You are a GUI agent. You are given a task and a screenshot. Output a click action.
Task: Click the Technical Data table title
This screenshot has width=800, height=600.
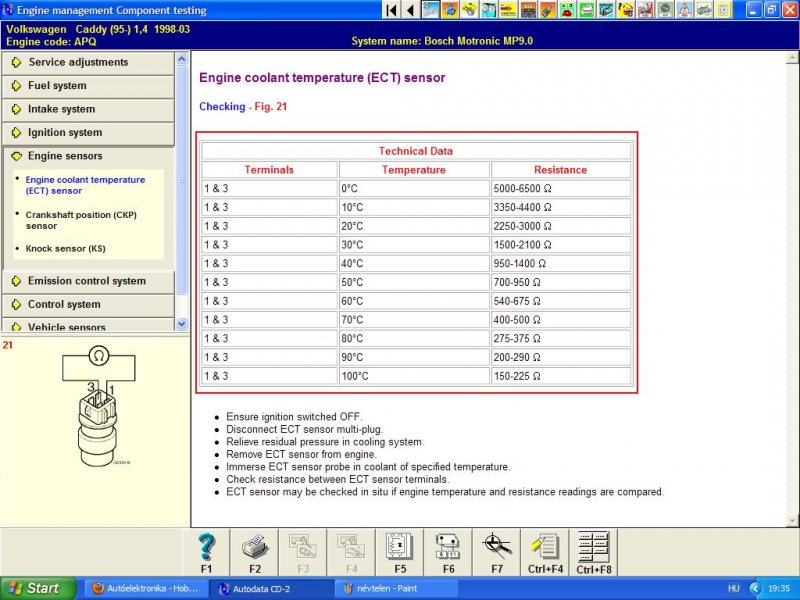pos(416,151)
